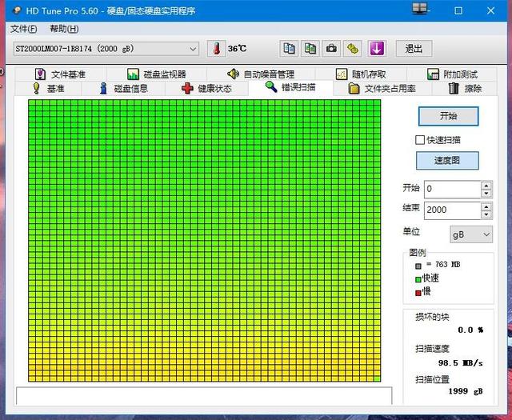Image resolution: width=512 pixels, height=420 pixels.
Task: Switch to the 基准 tab
Action: [48, 89]
